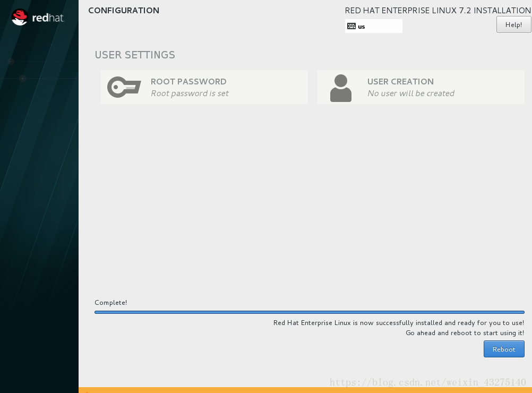The image size is (532, 393).
Task: Click 'No user will be created' text
Action: point(411,93)
